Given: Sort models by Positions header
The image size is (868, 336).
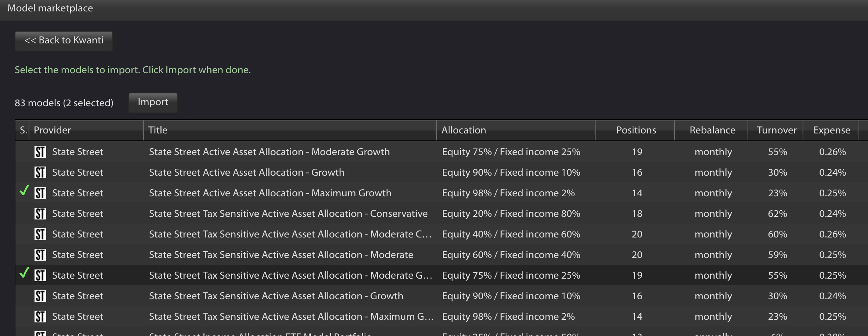Looking at the screenshot, I should (x=635, y=130).
